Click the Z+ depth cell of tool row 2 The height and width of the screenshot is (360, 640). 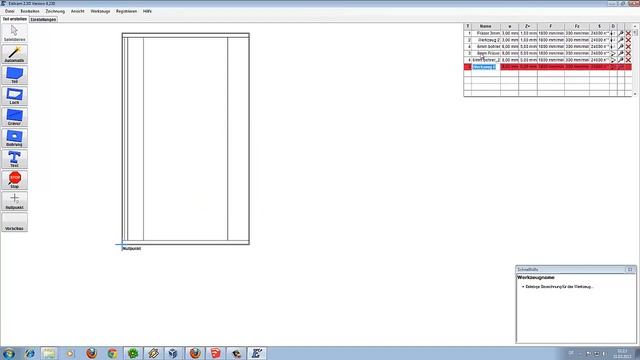528,40
